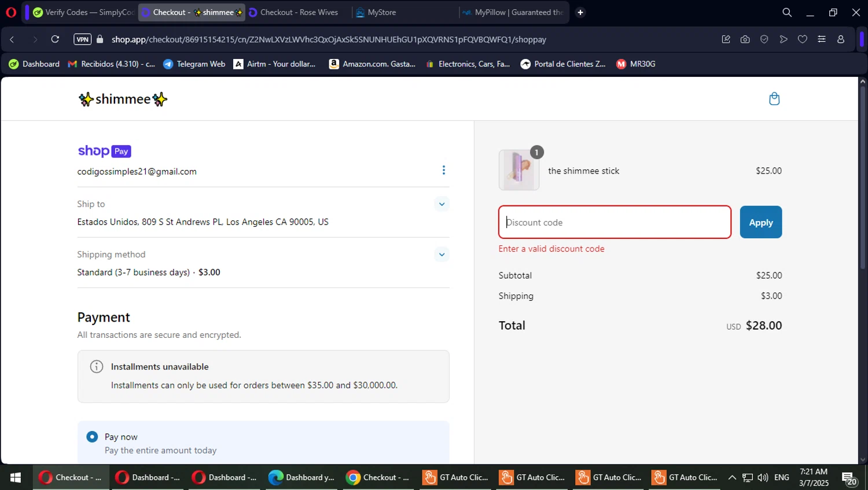
Task: Click the shimmee store logo
Action: click(x=123, y=99)
